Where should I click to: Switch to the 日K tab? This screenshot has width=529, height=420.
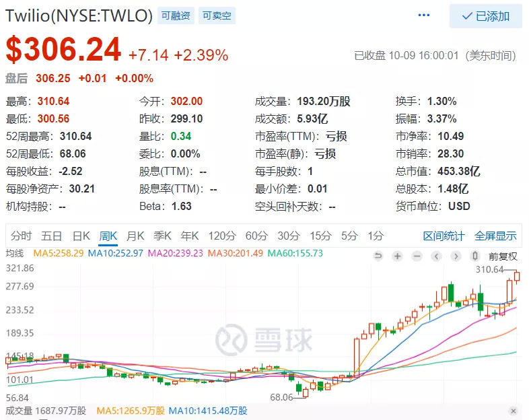tap(81, 236)
